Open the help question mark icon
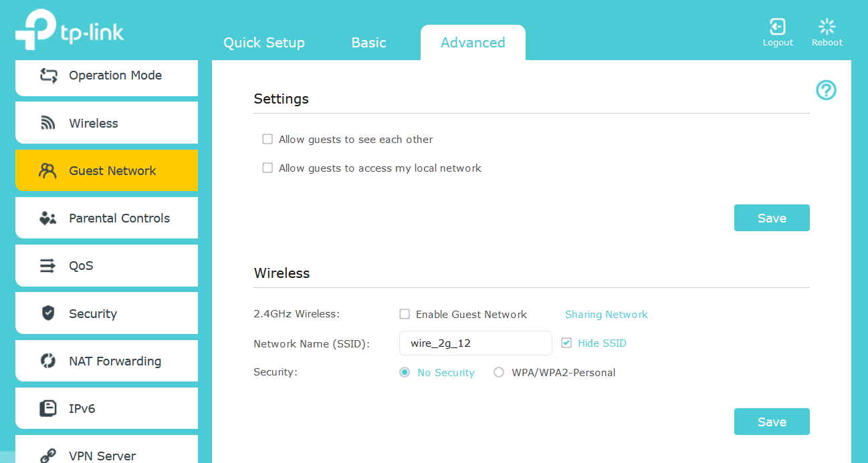 coord(826,90)
